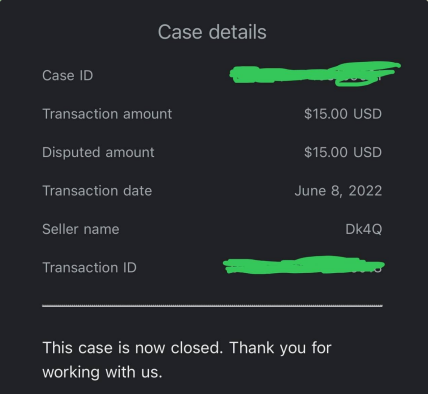The image size is (428, 394).
Task: Click the seller name Dk4Q
Action: pos(364,229)
